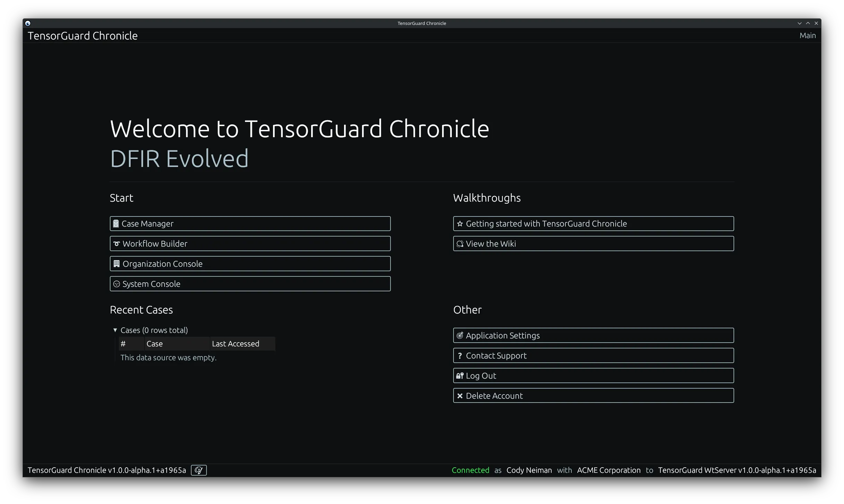Click the Connected status text
844x504 pixels.
click(470, 470)
